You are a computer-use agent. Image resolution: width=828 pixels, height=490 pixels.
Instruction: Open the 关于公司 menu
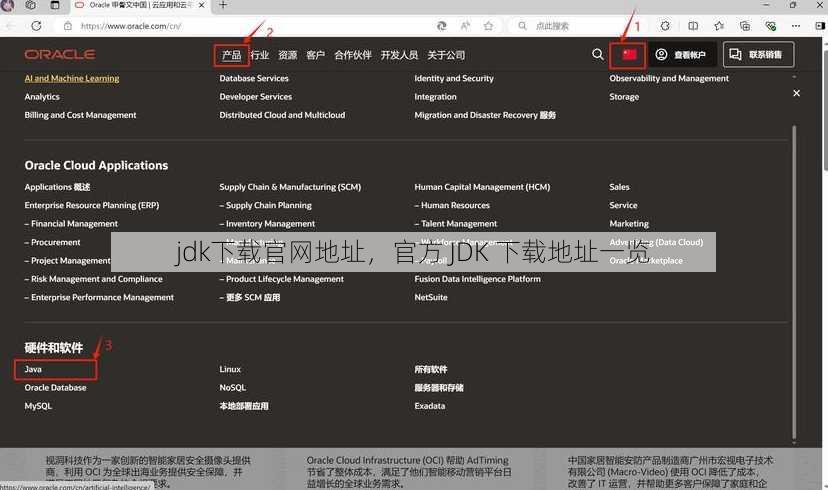tap(446, 55)
